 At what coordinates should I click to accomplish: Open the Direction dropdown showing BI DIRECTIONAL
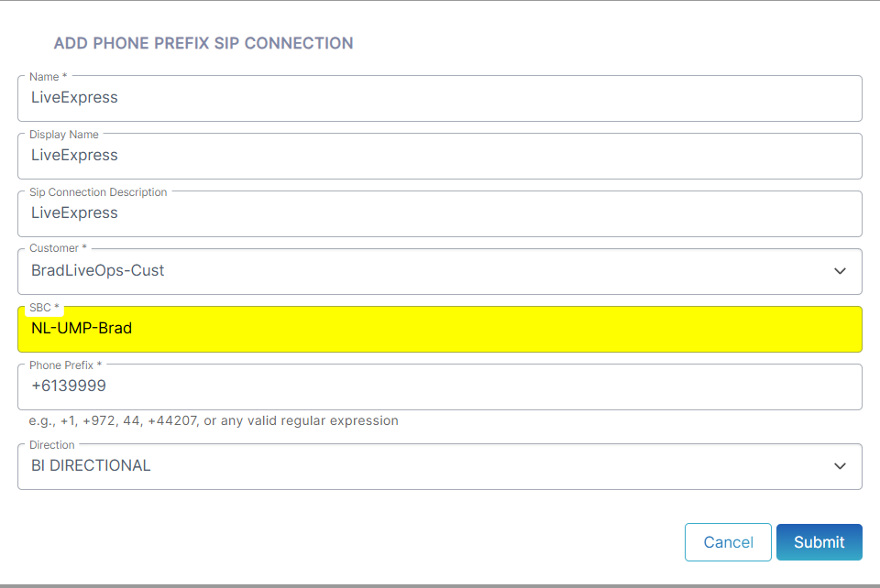(x=439, y=466)
